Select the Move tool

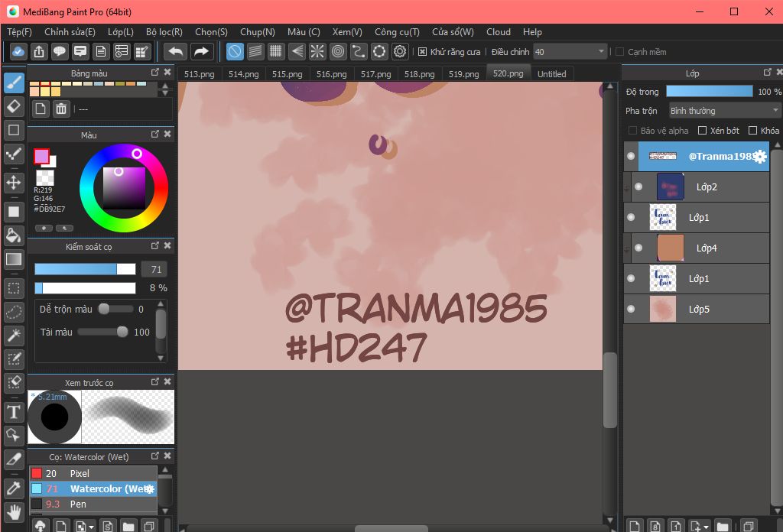[x=14, y=183]
